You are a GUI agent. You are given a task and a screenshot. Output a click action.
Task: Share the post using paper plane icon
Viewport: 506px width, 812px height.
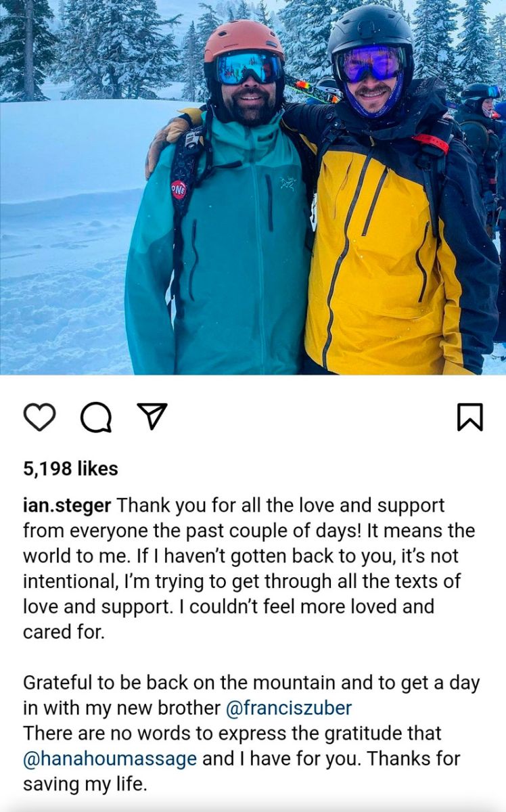point(152,416)
